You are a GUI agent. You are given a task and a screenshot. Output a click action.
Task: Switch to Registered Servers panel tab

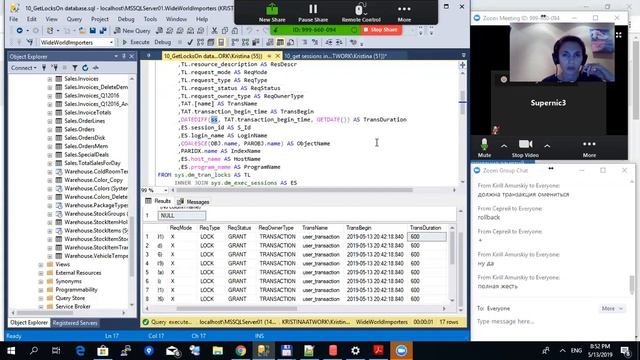(x=75, y=323)
